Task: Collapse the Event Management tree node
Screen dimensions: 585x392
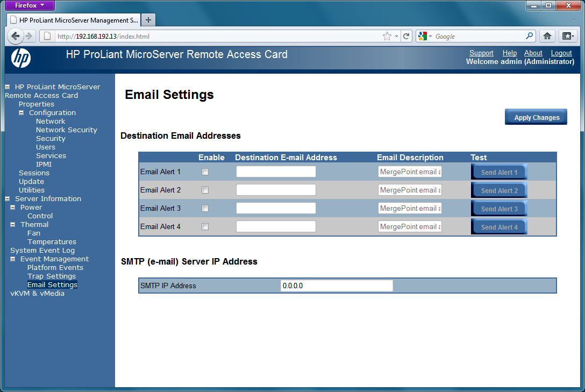Action: coord(13,259)
